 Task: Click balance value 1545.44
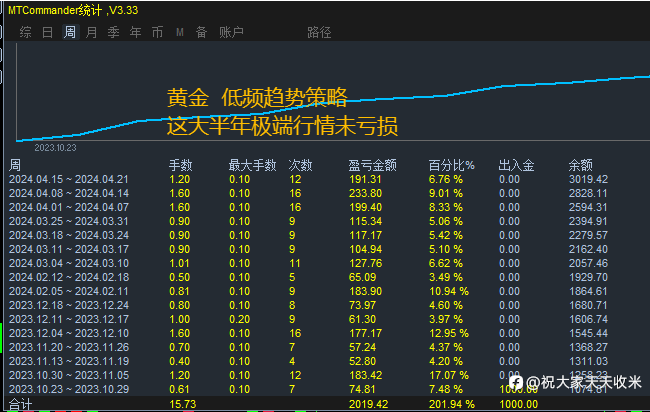tap(588, 333)
